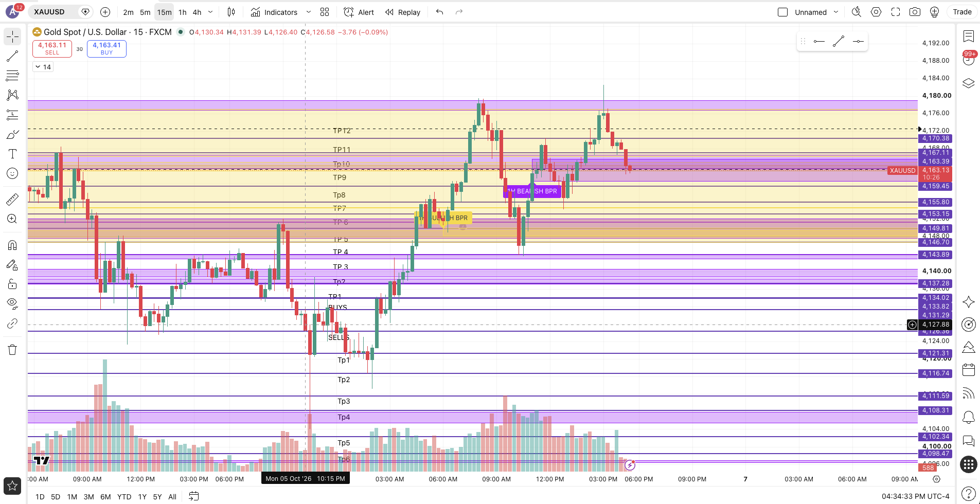Toggle stay in drawing mode

tap(12, 265)
